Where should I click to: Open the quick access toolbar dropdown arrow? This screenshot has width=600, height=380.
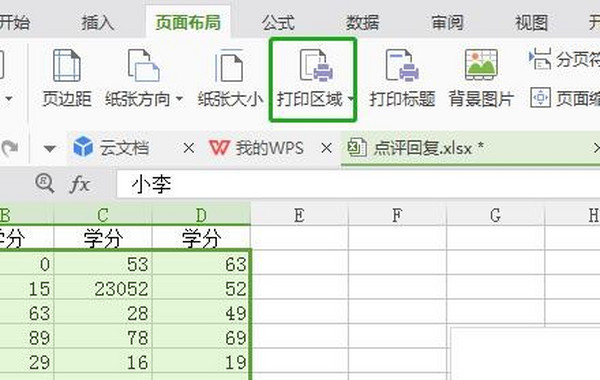click(x=50, y=148)
